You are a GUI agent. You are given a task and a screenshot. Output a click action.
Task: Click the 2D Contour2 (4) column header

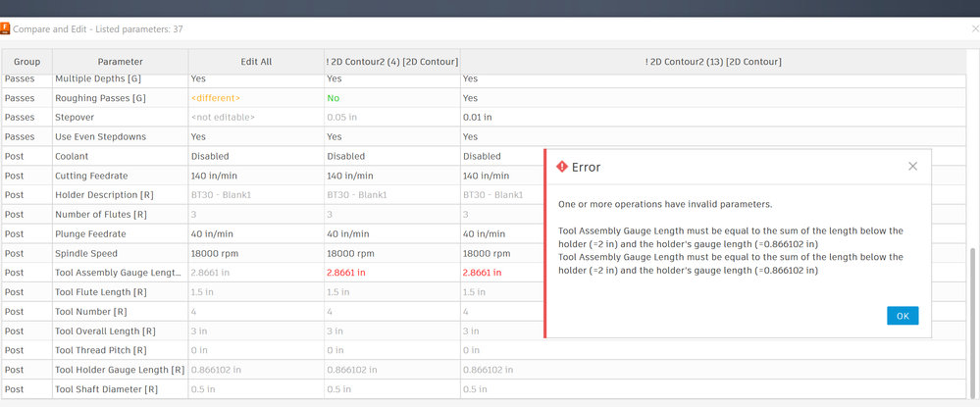coord(391,62)
